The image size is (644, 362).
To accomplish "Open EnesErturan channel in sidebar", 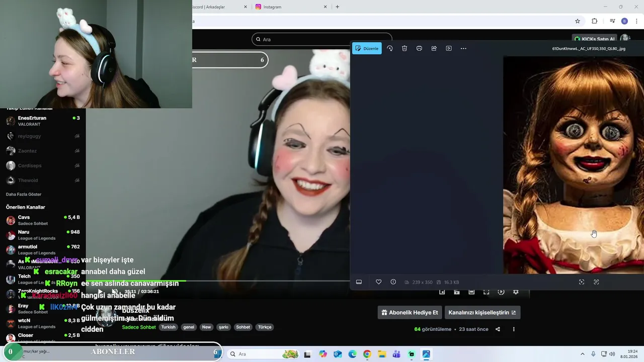I will pyautogui.click(x=43, y=121).
